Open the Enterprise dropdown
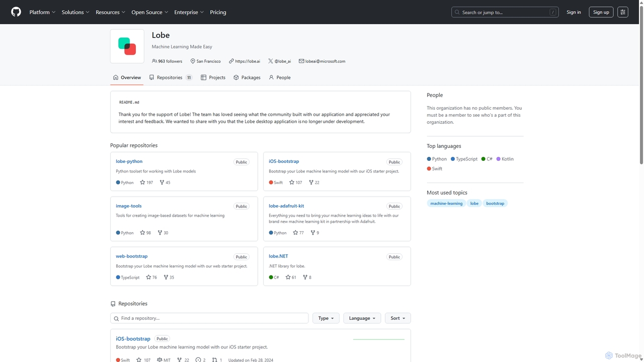 189,12
